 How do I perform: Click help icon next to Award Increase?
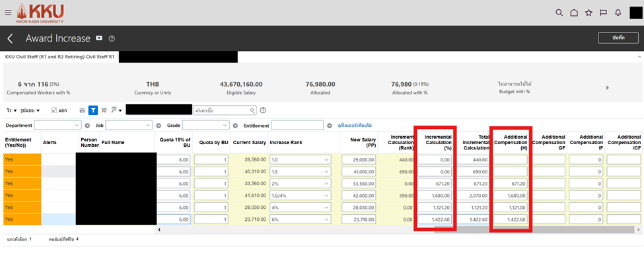(112, 39)
